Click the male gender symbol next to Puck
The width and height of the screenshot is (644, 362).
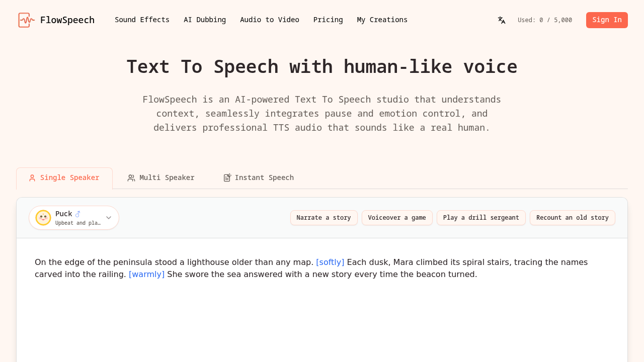pos(78,213)
